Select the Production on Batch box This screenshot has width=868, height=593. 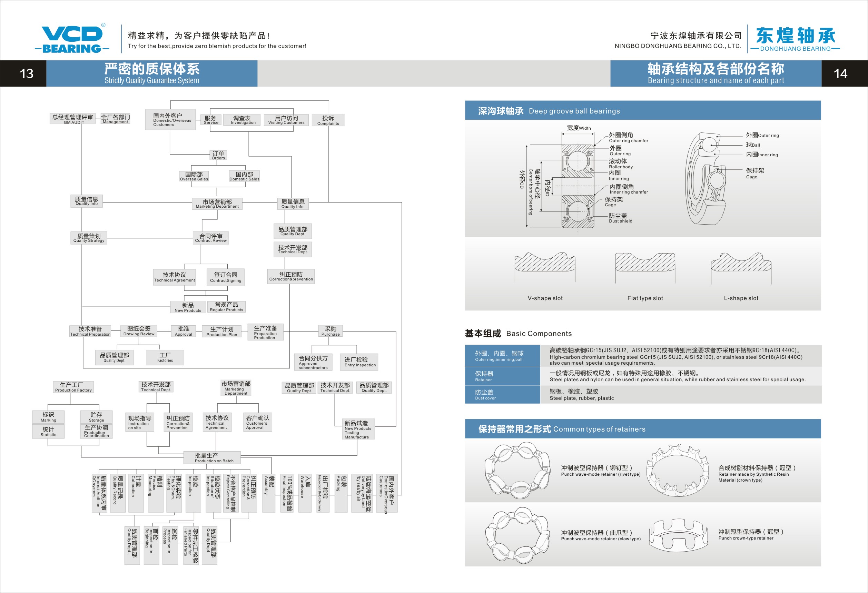212,457
